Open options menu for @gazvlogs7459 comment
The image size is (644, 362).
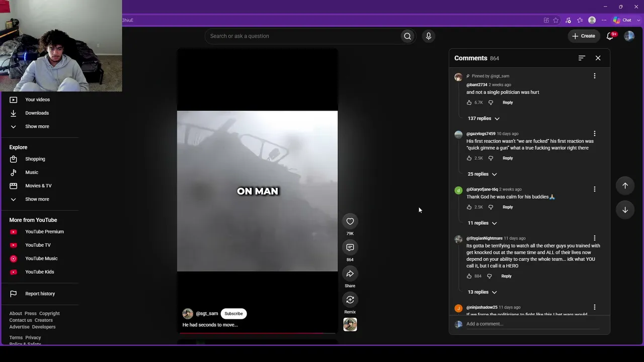(594, 134)
